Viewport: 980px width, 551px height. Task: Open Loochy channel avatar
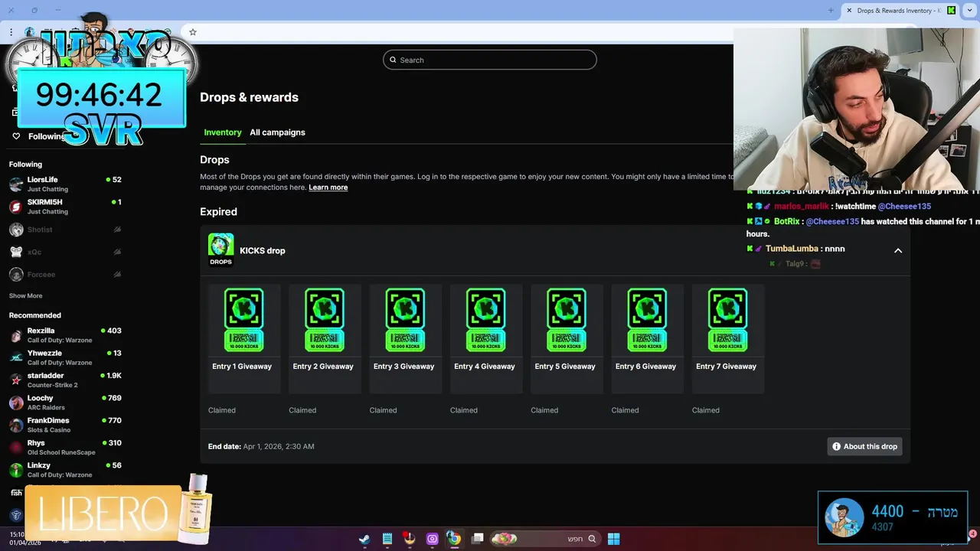(x=16, y=403)
